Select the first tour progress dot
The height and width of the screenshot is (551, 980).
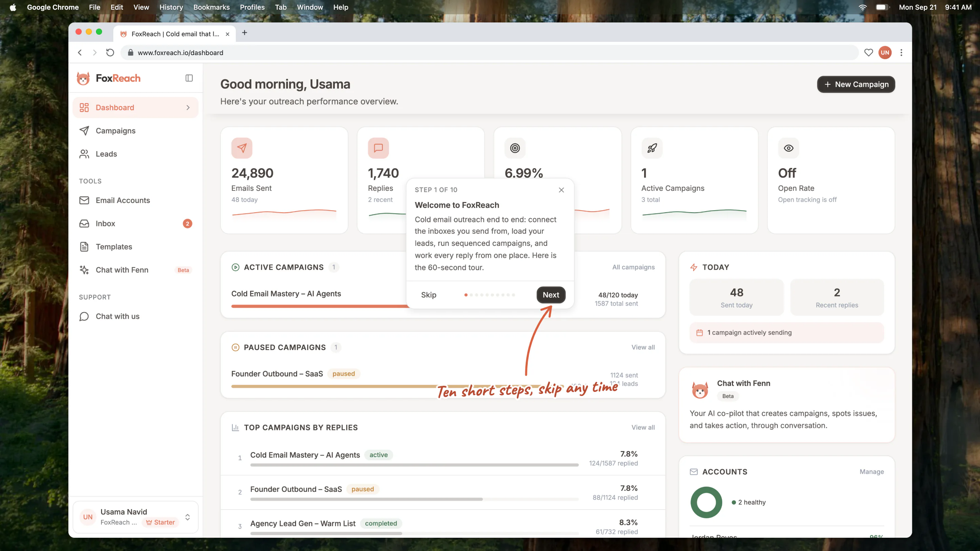[x=466, y=295]
